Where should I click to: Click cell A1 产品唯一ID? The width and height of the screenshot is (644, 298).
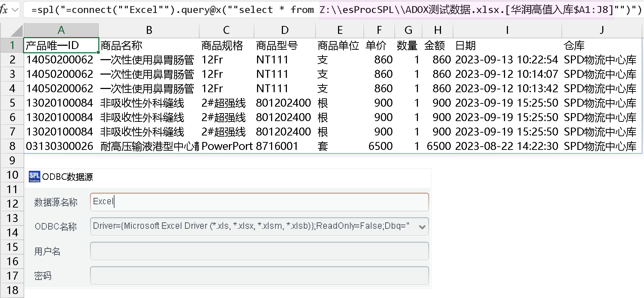61,45
